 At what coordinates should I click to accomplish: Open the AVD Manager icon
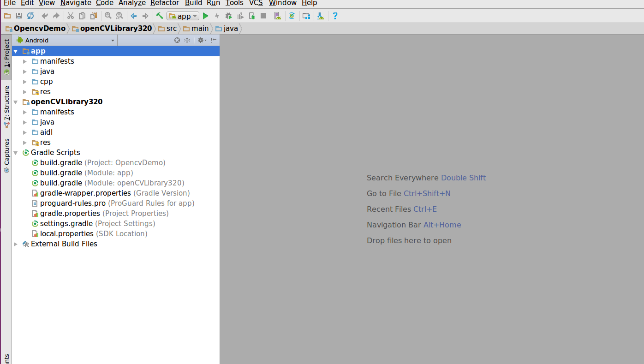(277, 16)
